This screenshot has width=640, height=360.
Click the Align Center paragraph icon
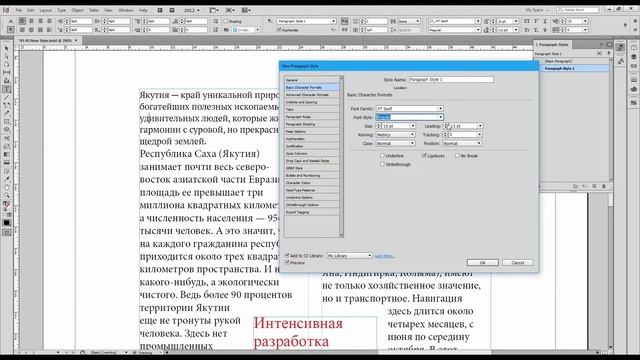(31, 21)
